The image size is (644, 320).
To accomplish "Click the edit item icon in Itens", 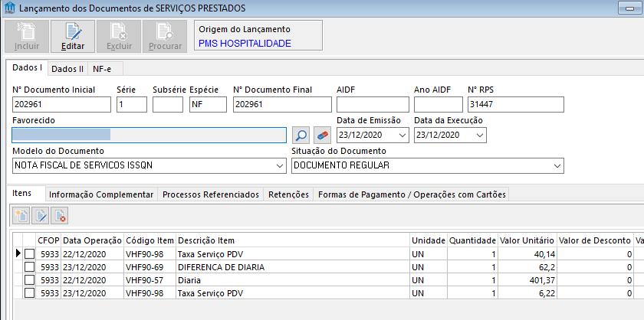I will [x=40, y=216].
